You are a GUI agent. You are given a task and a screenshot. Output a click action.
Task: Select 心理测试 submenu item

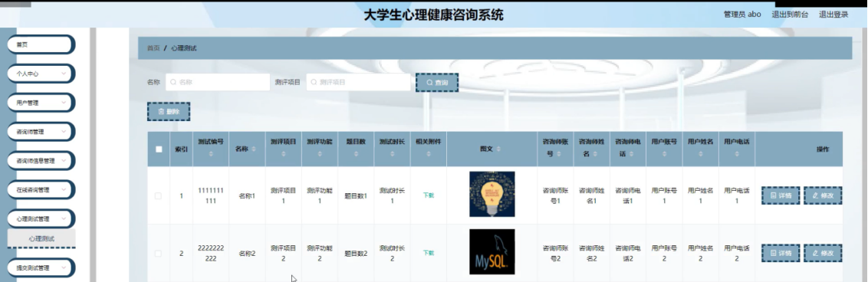point(41,238)
